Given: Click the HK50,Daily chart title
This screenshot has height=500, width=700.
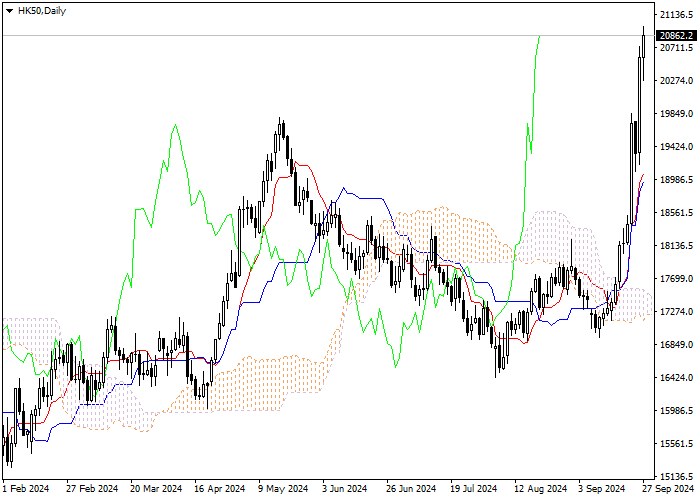Looking at the screenshot, I should point(42,11).
